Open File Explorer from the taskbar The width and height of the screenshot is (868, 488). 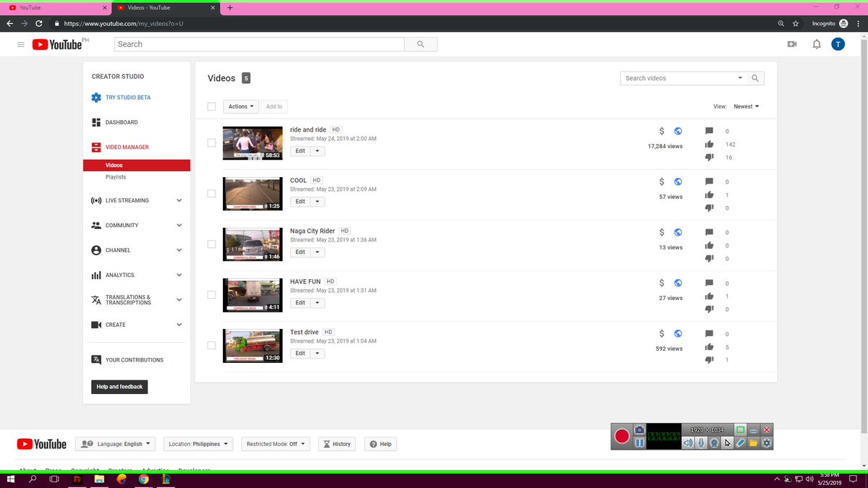pos(99,479)
